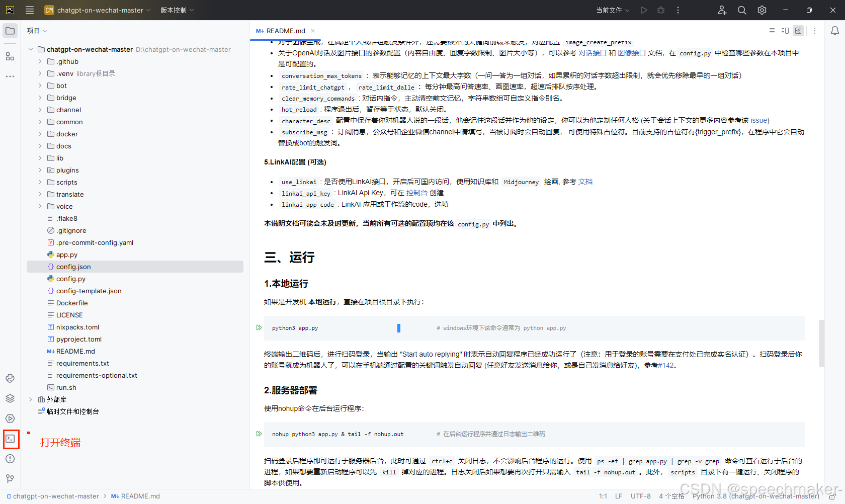Select config.json in the project tree
845x504 pixels.
coord(135,267)
